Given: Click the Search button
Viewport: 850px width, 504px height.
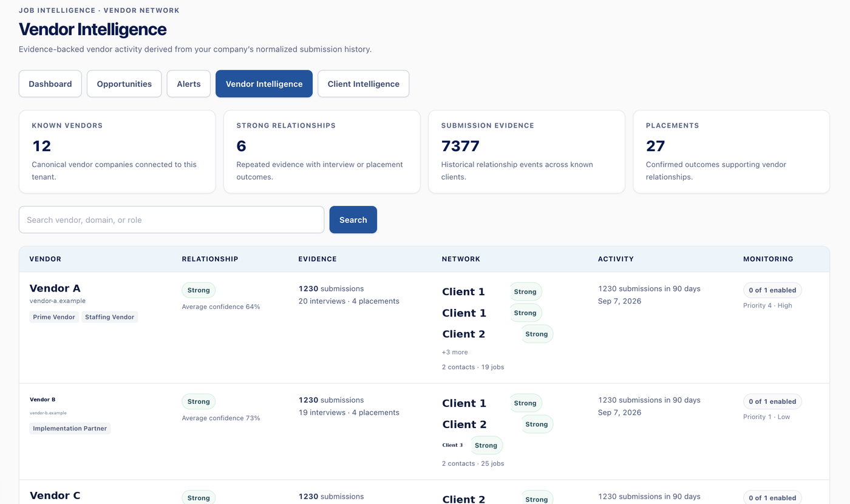Looking at the screenshot, I should pos(353,220).
